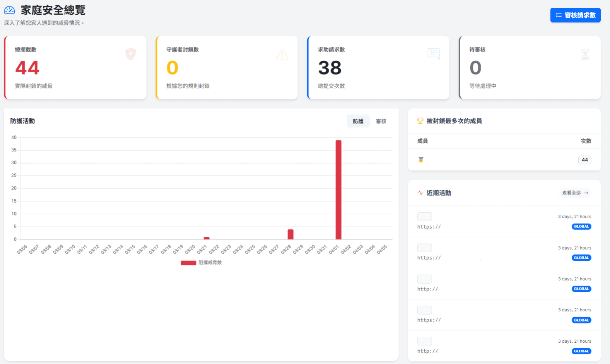
Task: Click the 家庭安全總覽 page heading
Action: coord(53,10)
